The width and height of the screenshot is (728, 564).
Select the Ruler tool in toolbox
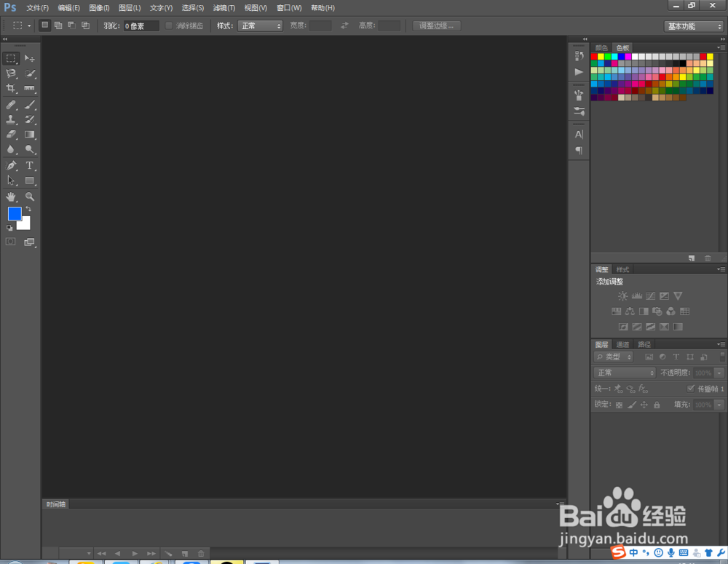click(x=30, y=88)
